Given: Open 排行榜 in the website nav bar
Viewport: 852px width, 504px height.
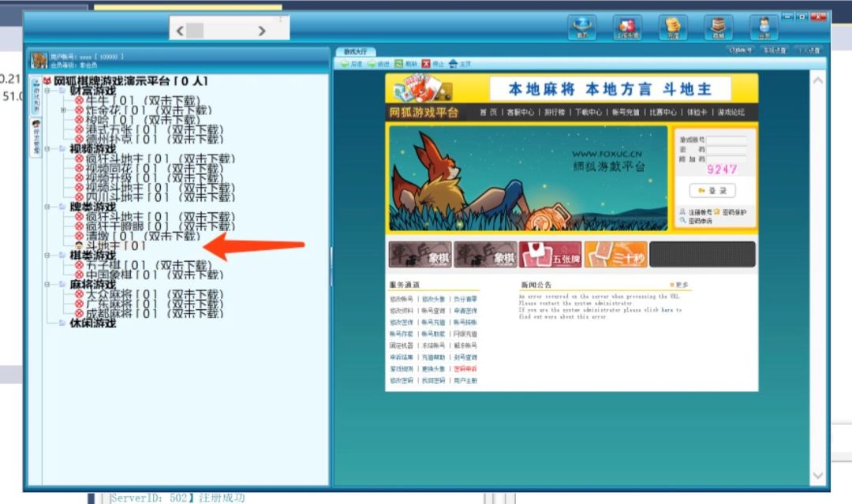Looking at the screenshot, I should (x=555, y=113).
